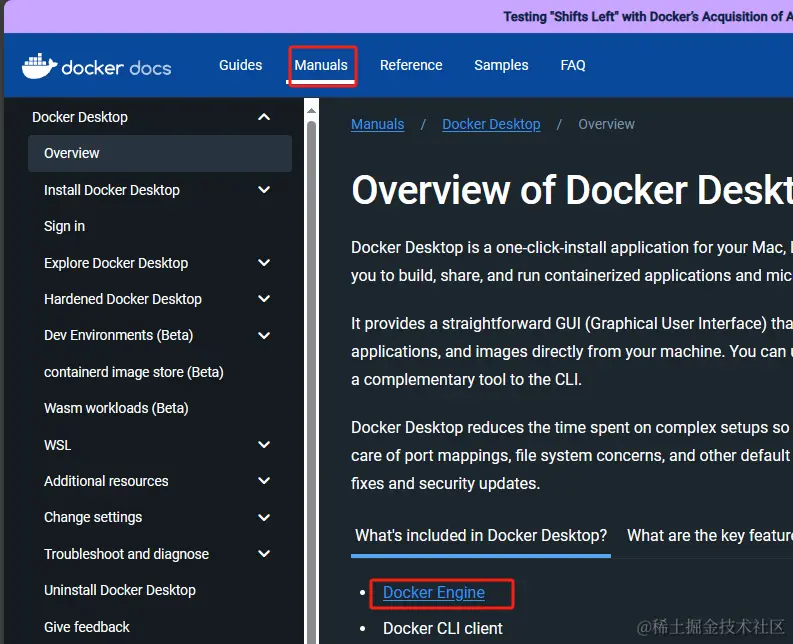This screenshot has width=793, height=644.
Task: Switch to What are the key features tab
Action: click(710, 535)
